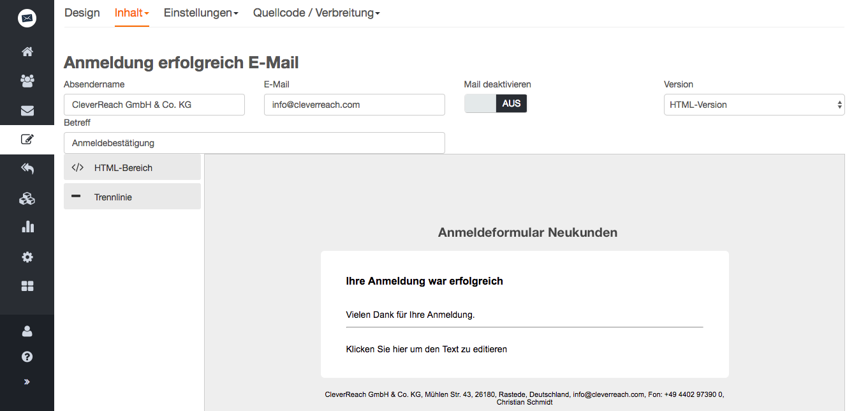Viewport: 868px width, 411px height.
Task: Open the emails envelope icon
Action: (27, 110)
